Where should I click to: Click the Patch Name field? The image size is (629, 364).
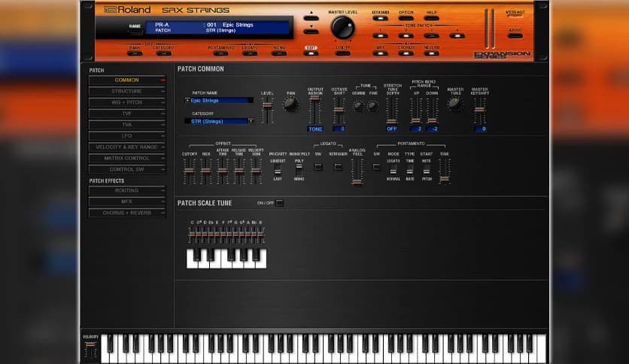point(219,101)
